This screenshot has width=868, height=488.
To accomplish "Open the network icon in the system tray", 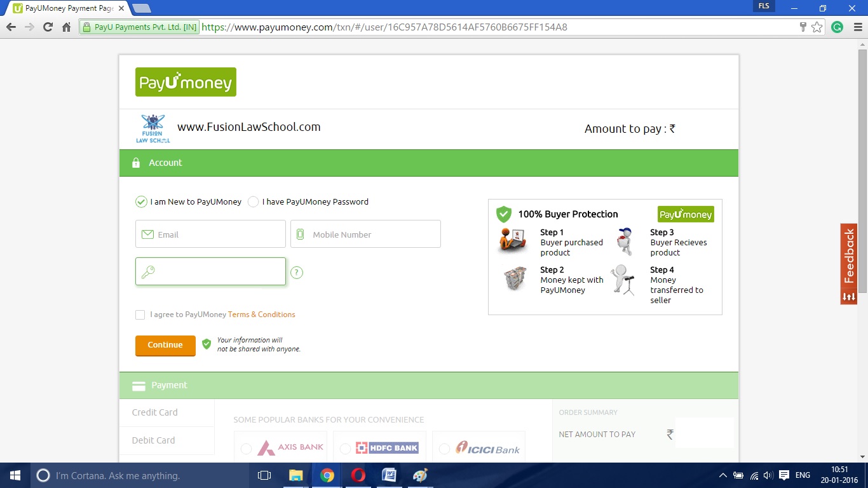I will tap(754, 475).
